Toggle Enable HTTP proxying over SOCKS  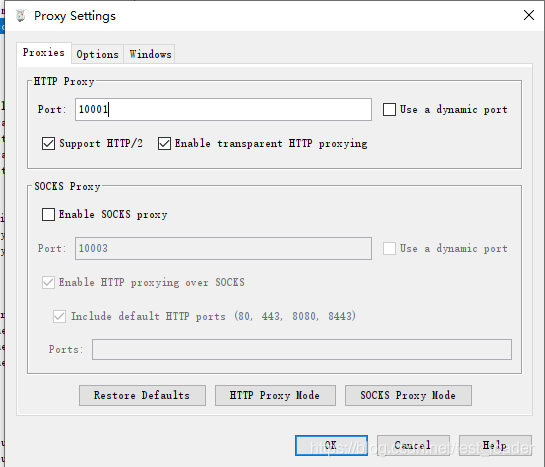click(48, 282)
